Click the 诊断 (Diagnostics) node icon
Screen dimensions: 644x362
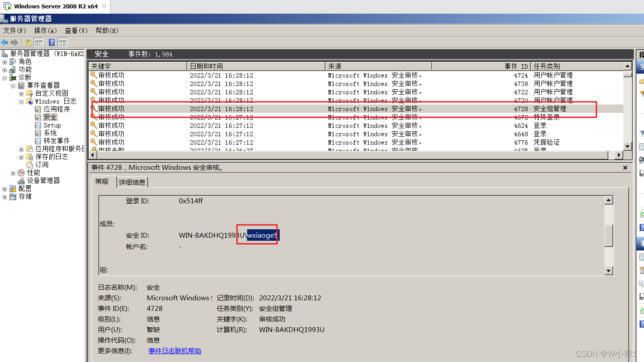coord(13,78)
